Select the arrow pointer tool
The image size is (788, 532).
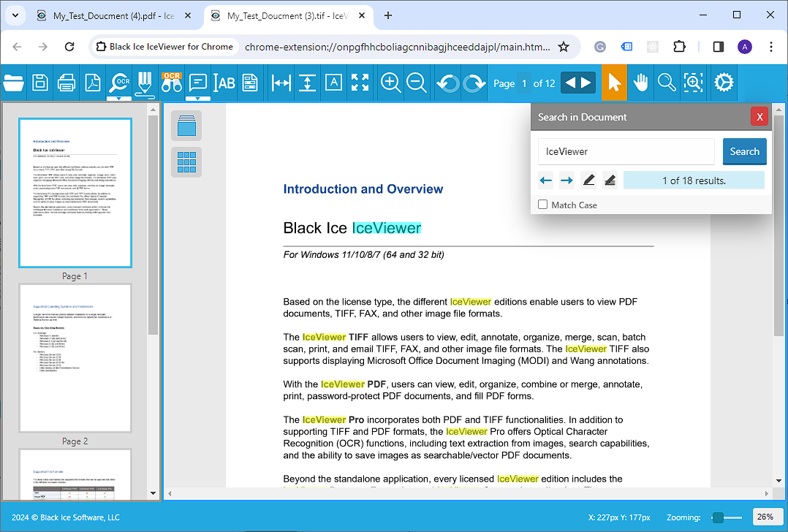(x=614, y=83)
